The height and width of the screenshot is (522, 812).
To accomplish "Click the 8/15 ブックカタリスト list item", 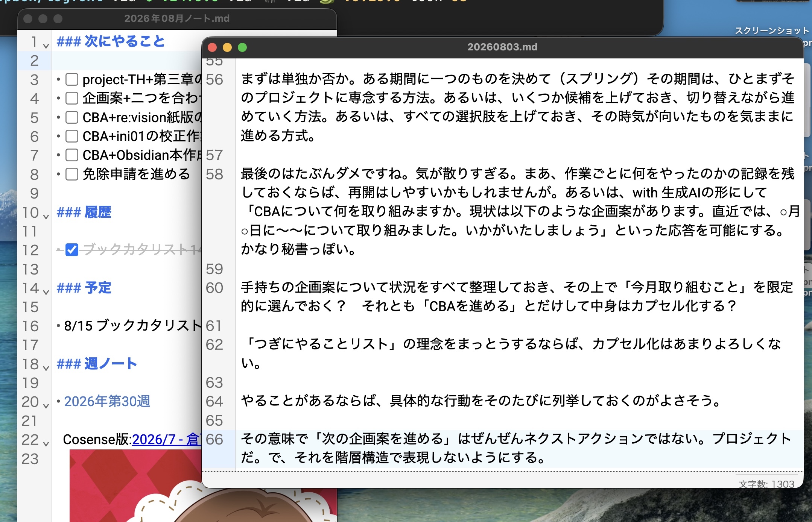I will tap(132, 326).
